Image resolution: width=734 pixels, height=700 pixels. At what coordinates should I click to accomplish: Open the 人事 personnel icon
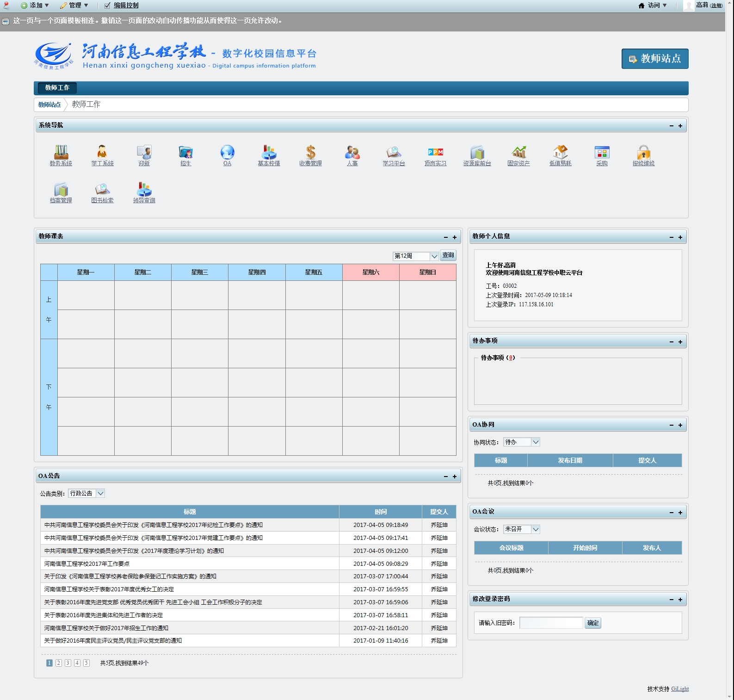(352, 152)
